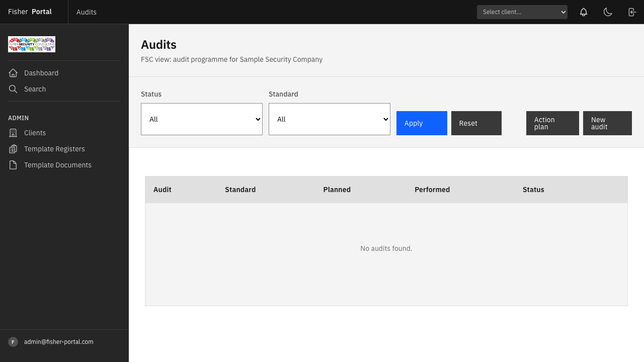
Task: Click the Apply button
Action: click(x=421, y=123)
